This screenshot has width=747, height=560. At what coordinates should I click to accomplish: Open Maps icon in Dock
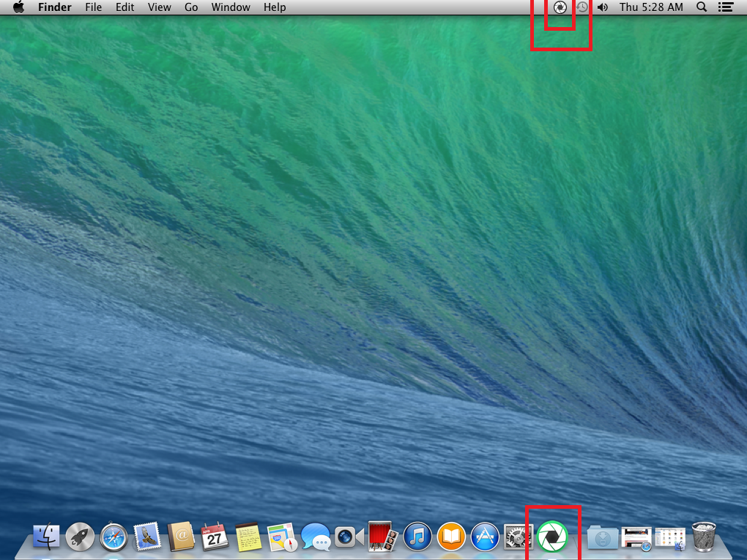tap(282, 537)
